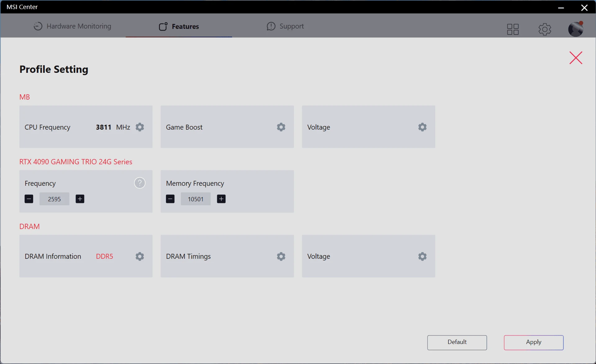Click the red DRAM section heading
This screenshot has height=364, width=596.
(29, 226)
